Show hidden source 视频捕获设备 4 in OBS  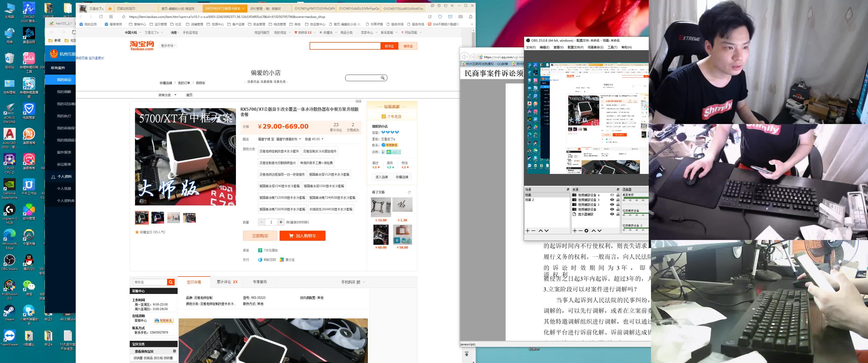pos(612,195)
